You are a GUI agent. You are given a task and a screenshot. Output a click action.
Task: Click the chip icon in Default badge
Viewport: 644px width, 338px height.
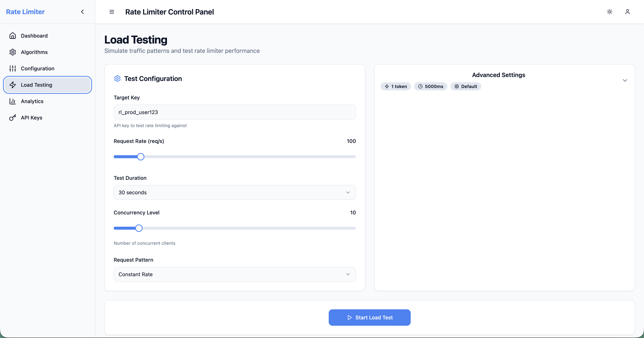click(457, 86)
